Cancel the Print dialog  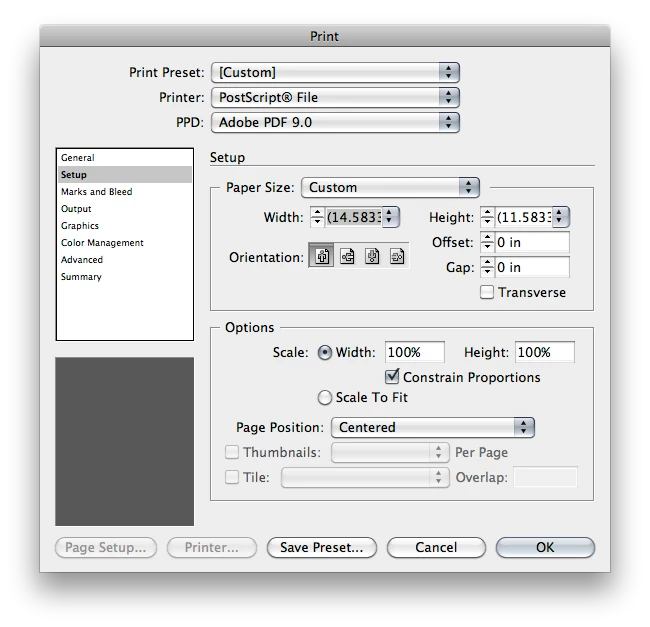pyautogui.click(x=436, y=547)
